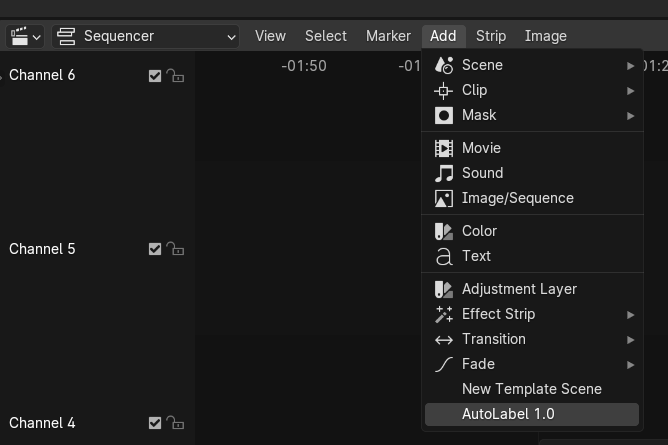Toggle the Channel 6 lock icon
This screenshot has height=445, width=668.
tap(175, 75)
